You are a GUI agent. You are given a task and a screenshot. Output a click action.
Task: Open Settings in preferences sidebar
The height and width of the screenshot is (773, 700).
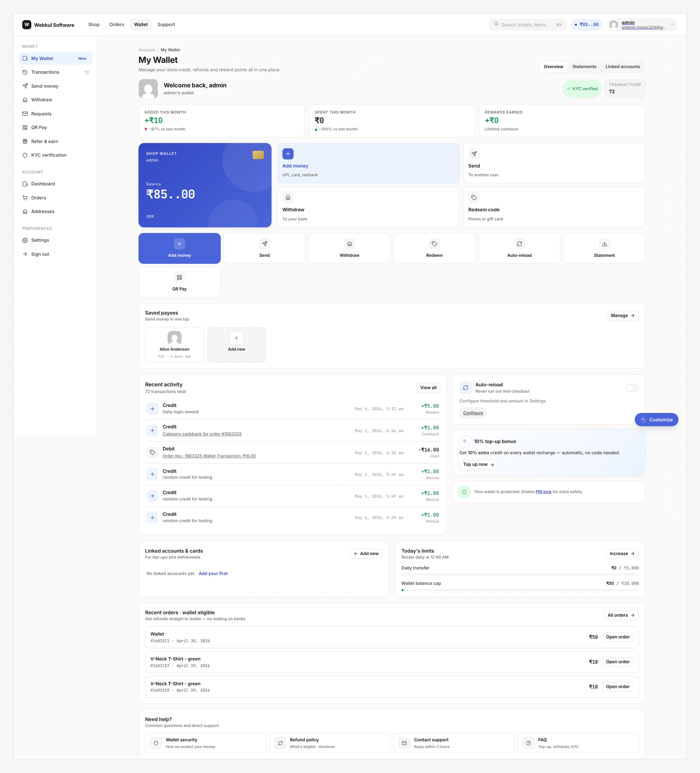[56, 240]
